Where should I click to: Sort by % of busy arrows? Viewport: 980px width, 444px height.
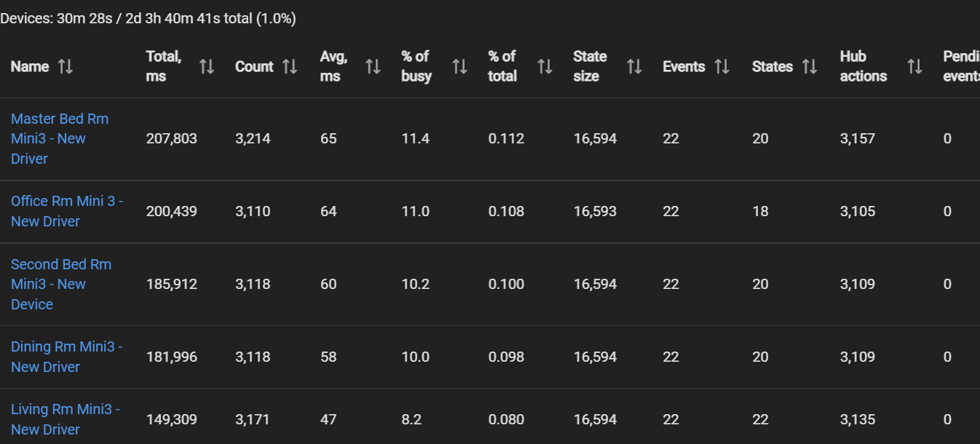point(459,67)
